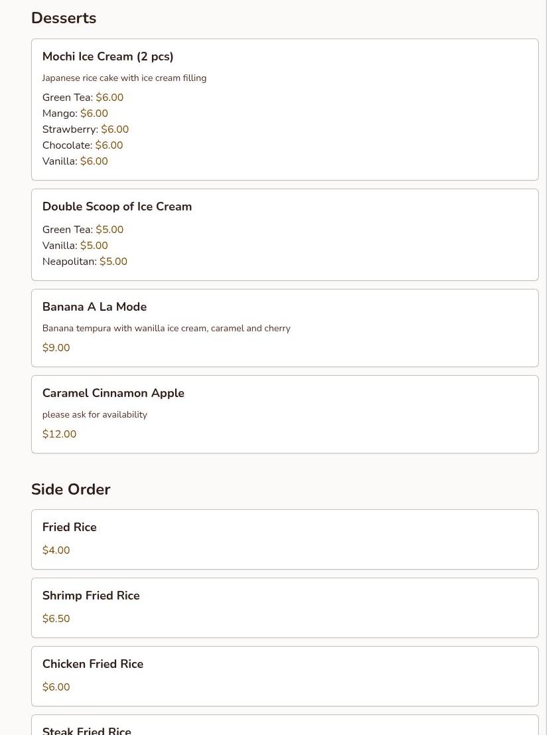560x735 pixels.
Task: Pick the Chocolate mochi flavor line
Action: click(82, 145)
